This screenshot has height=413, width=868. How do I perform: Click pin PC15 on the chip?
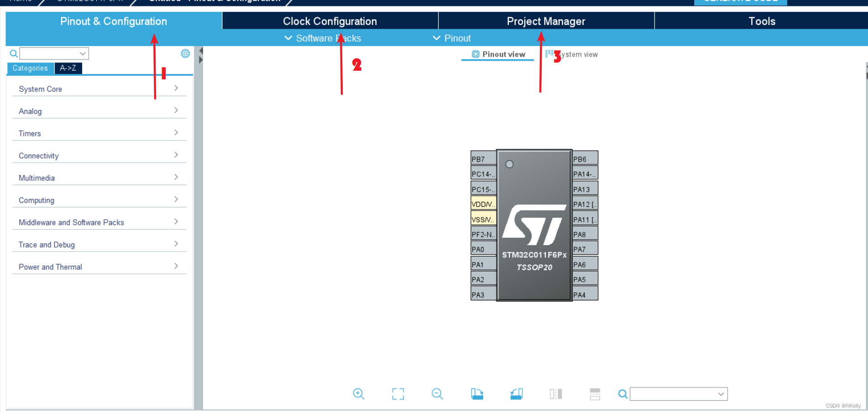[483, 188]
